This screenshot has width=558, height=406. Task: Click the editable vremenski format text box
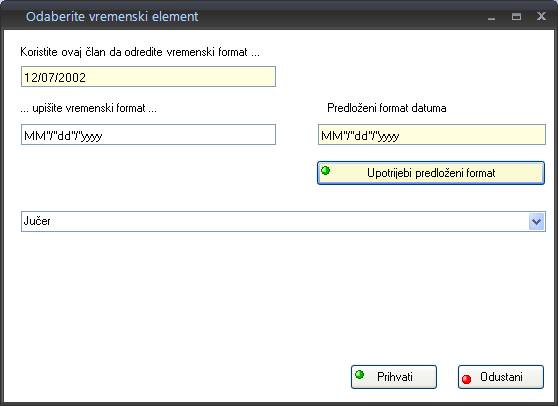(148, 135)
